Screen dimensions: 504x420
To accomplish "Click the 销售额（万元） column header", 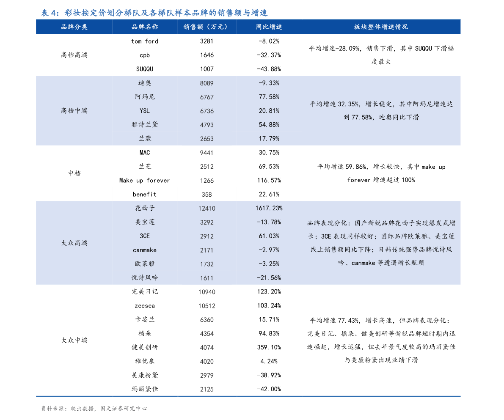I will click(x=207, y=27).
